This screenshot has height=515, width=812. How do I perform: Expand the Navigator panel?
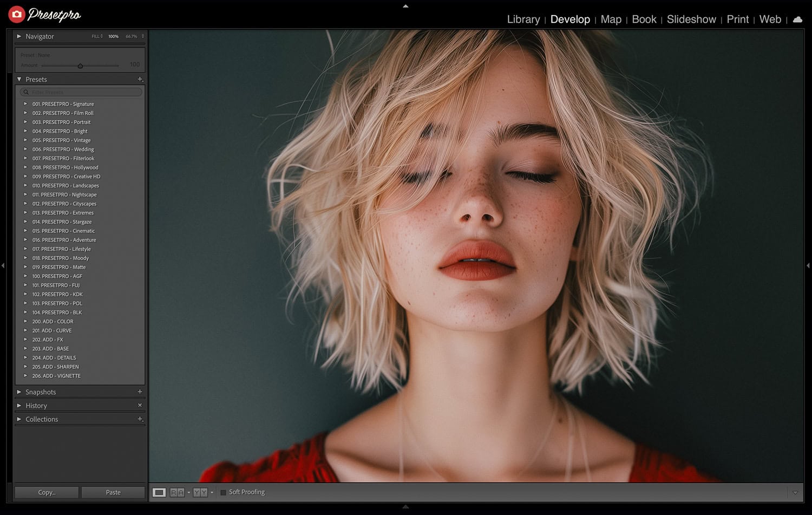pos(19,36)
